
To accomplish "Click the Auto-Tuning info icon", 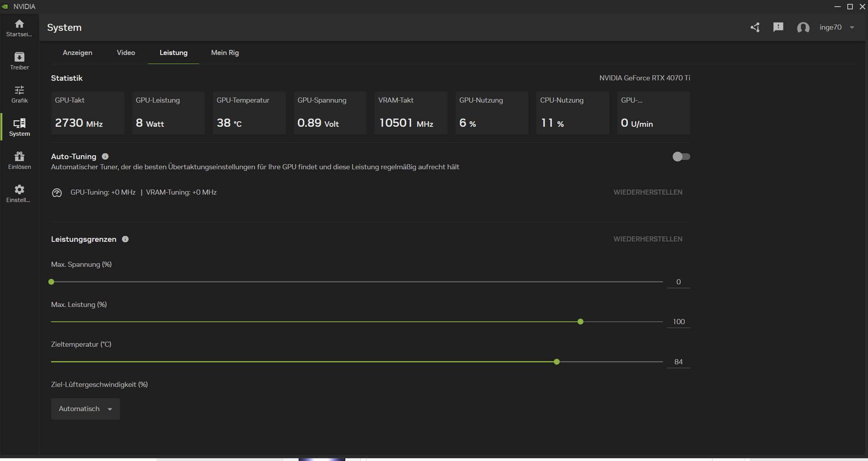I will (105, 156).
